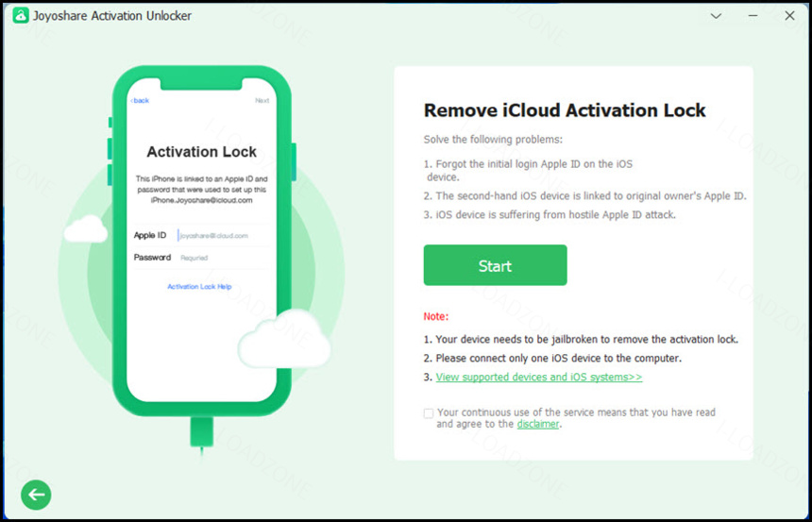Click Solve the following problems text
Image resolution: width=812 pixels, height=522 pixels.
493,140
